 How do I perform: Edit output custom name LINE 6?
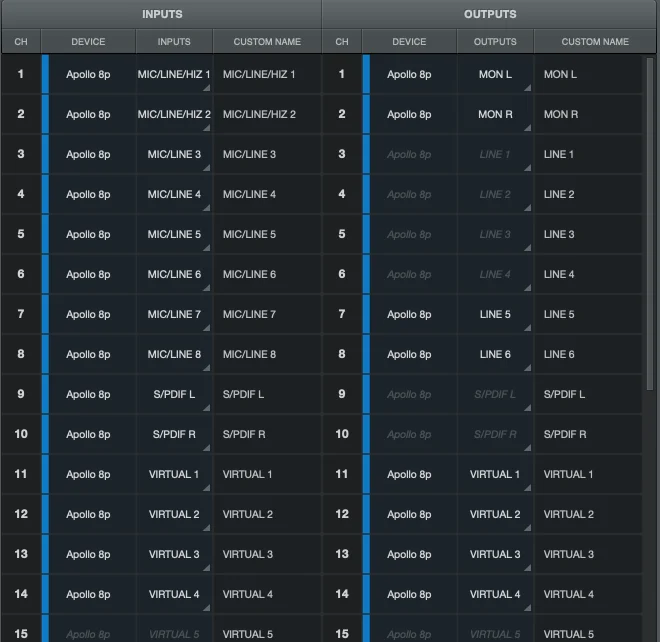click(x=588, y=354)
